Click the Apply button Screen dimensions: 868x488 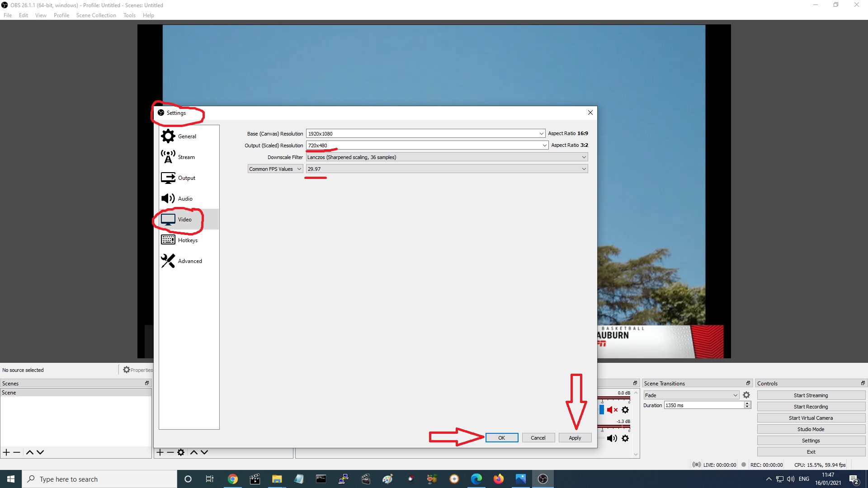[575, 438]
